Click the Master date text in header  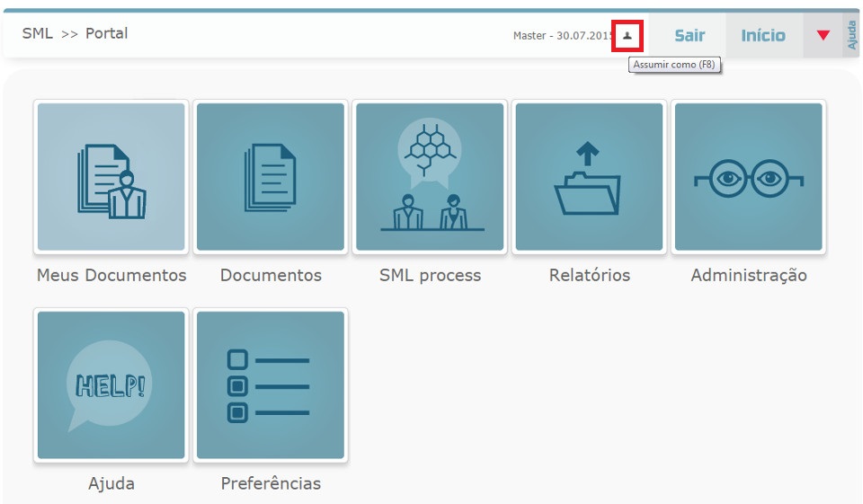point(563,36)
